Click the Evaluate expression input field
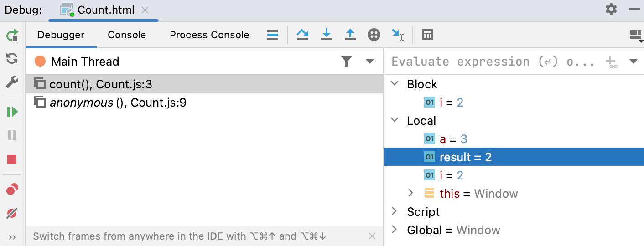This screenshot has height=246, width=644. coord(493,61)
